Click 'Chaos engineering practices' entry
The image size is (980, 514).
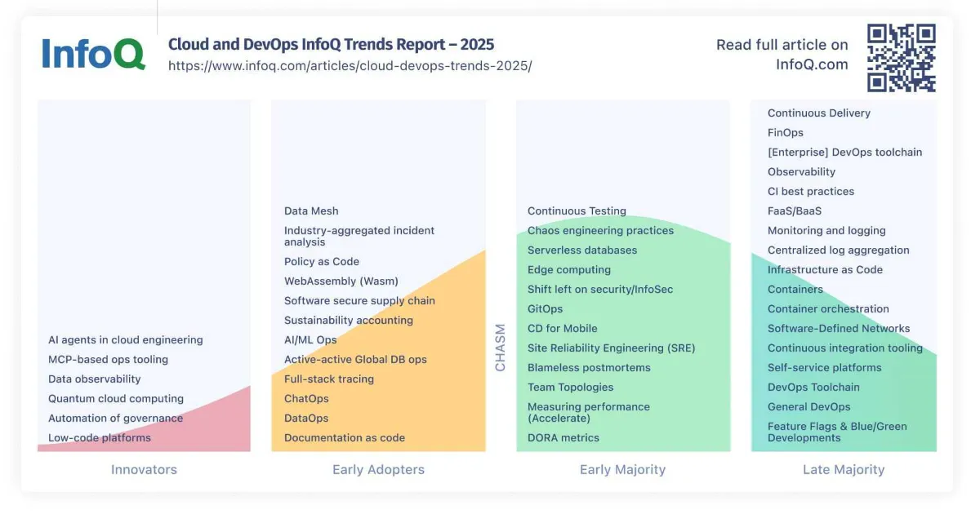point(600,231)
